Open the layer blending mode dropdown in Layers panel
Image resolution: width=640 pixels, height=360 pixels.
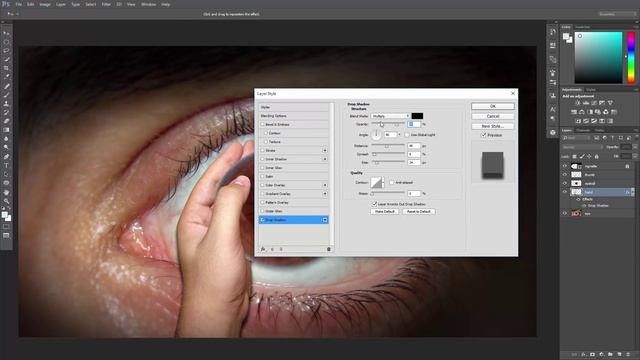[x=582, y=147]
